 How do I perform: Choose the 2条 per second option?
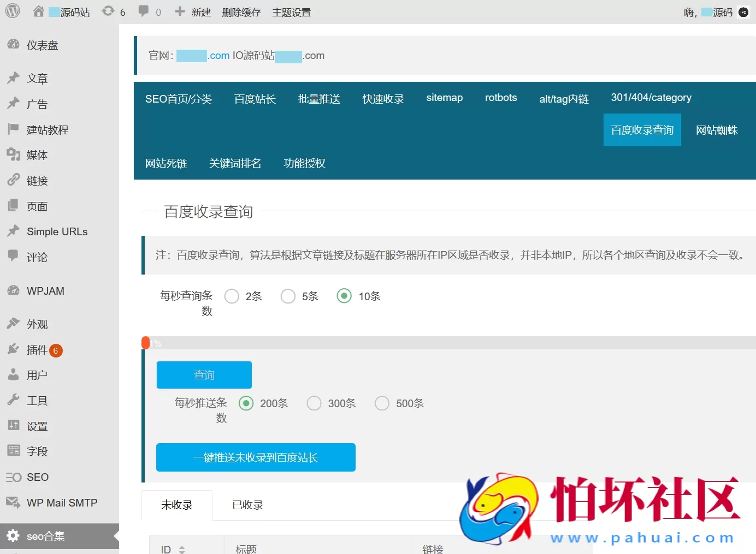coord(231,296)
